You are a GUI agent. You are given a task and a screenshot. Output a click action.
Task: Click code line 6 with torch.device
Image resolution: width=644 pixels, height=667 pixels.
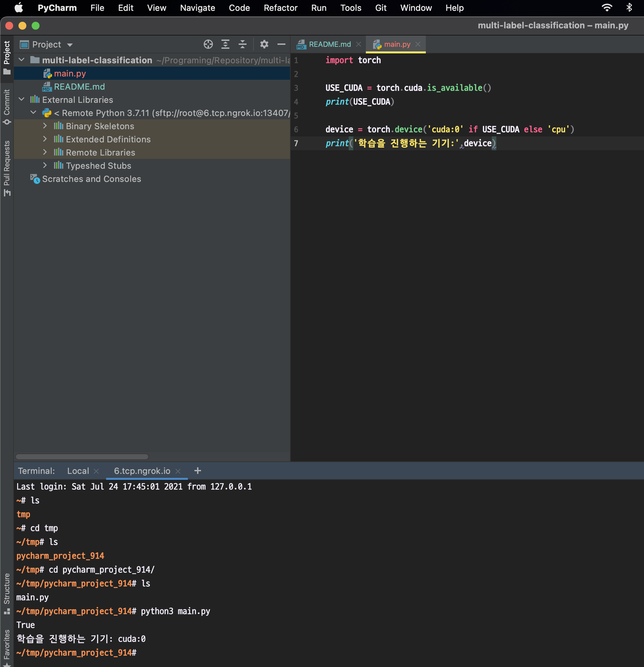(450, 129)
